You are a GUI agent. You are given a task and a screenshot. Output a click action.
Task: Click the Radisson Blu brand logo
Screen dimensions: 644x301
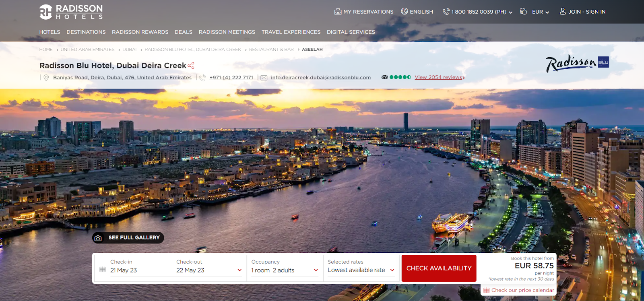(577, 63)
